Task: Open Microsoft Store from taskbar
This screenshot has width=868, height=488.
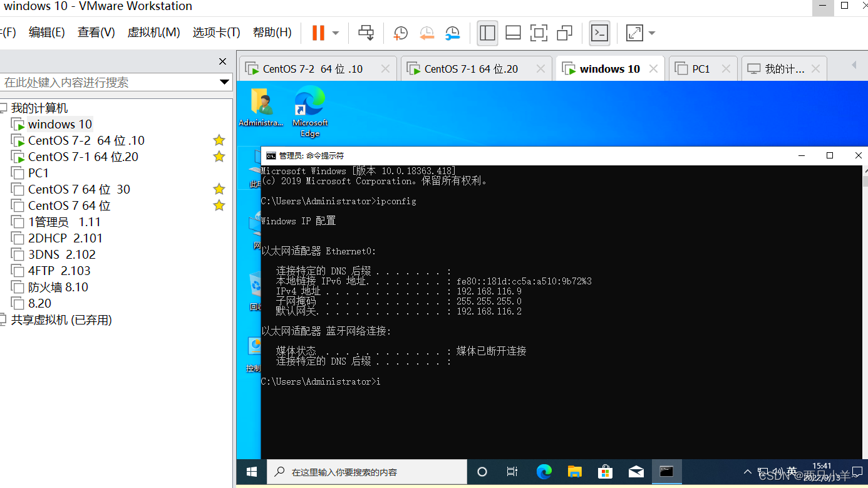Action: (x=605, y=472)
